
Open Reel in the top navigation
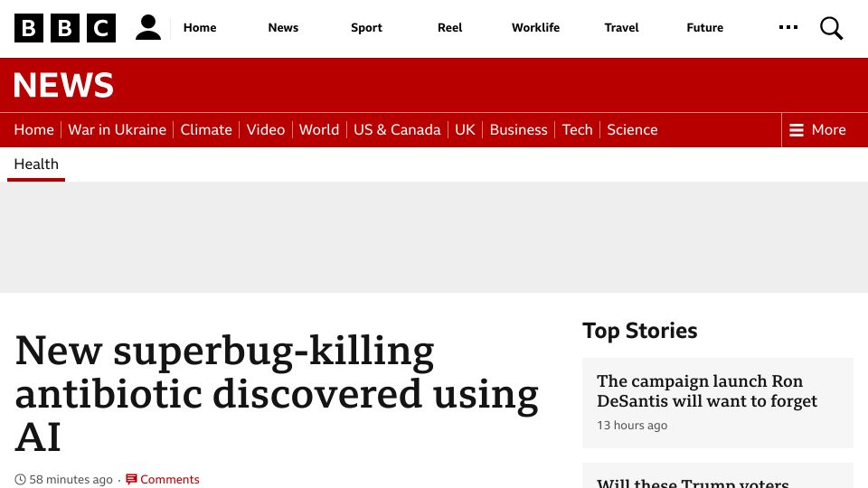pyautogui.click(x=449, y=28)
